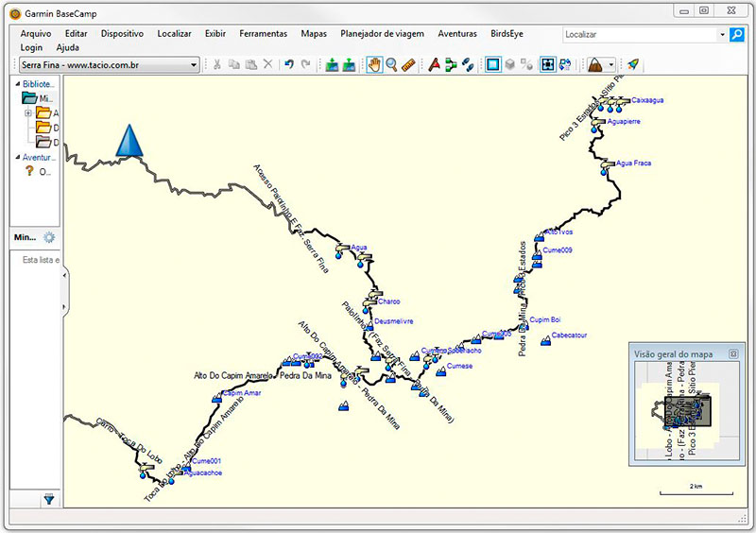Click the Cumese waypoint label
This screenshot has height=533, width=756.
coord(459,366)
